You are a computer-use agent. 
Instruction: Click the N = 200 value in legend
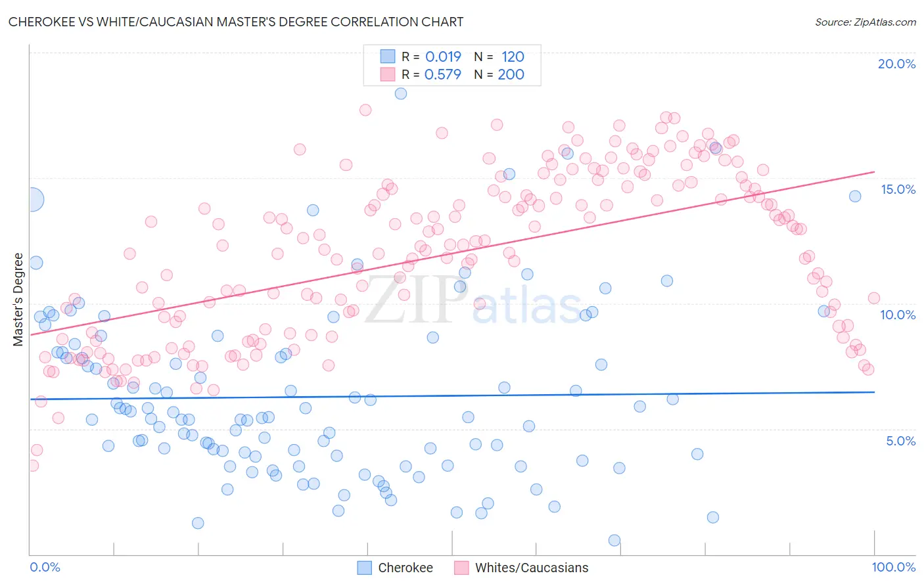499,74
